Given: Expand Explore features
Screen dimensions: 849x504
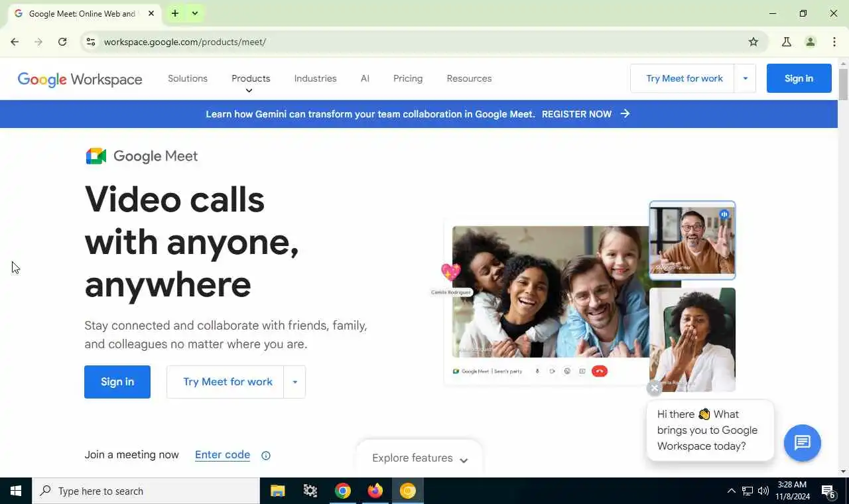Looking at the screenshot, I should tap(419, 458).
